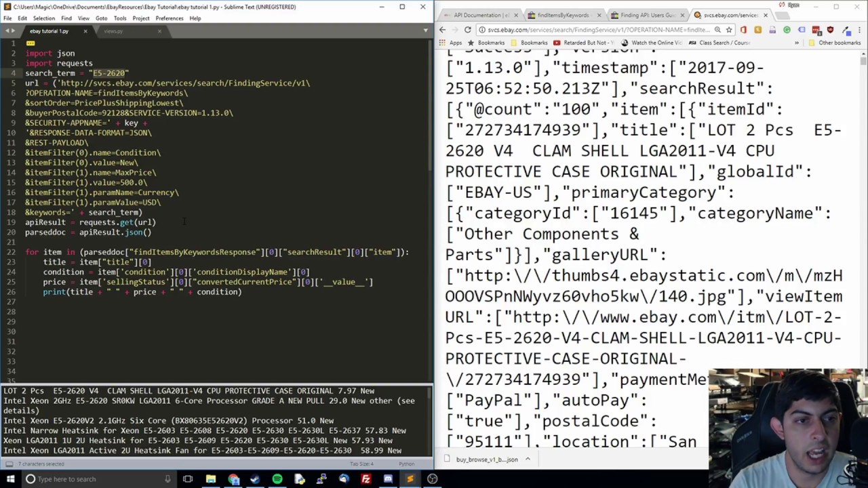Open Watch the Online Video bookmark

652,43
